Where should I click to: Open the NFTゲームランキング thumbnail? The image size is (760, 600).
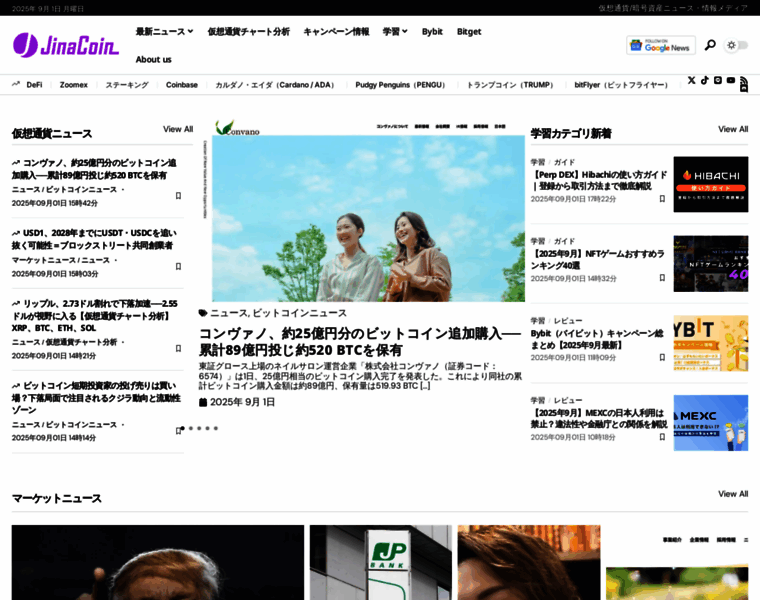(x=711, y=264)
